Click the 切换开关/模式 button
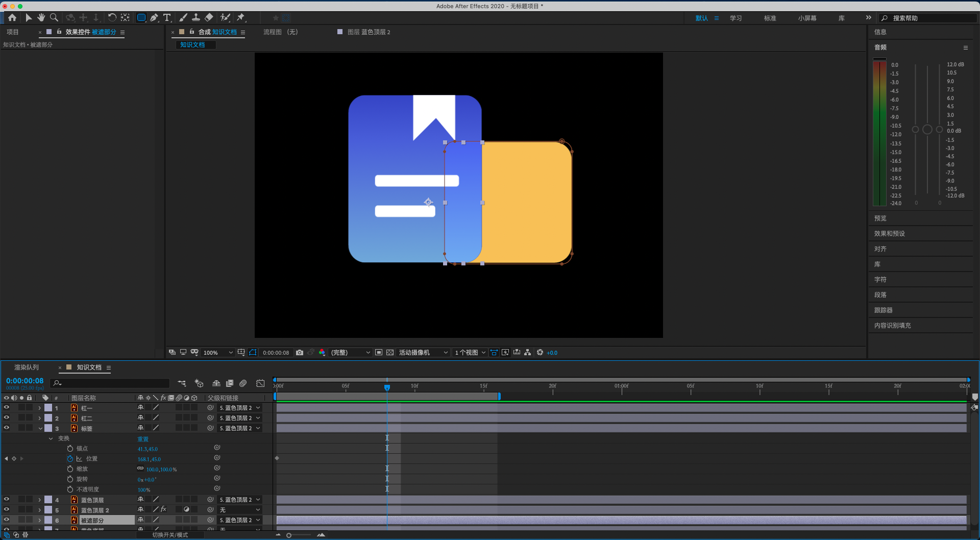 pyautogui.click(x=170, y=535)
